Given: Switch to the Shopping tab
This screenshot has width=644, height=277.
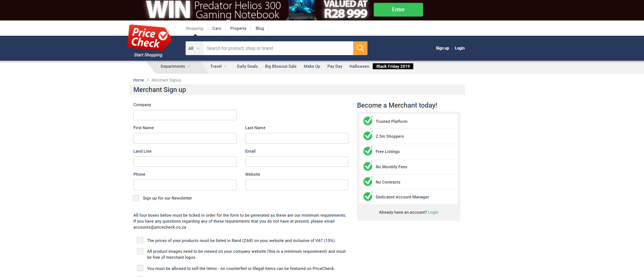Looking at the screenshot, I should pyautogui.click(x=194, y=28).
